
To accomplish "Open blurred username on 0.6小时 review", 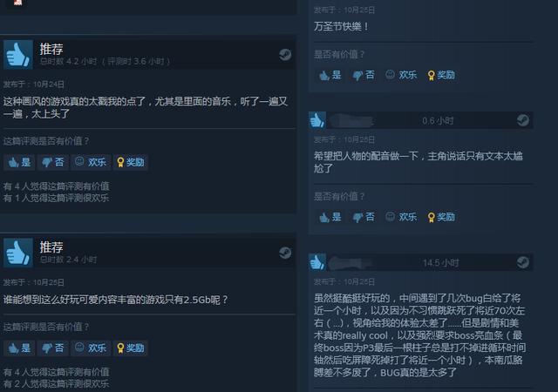I will point(351,121).
